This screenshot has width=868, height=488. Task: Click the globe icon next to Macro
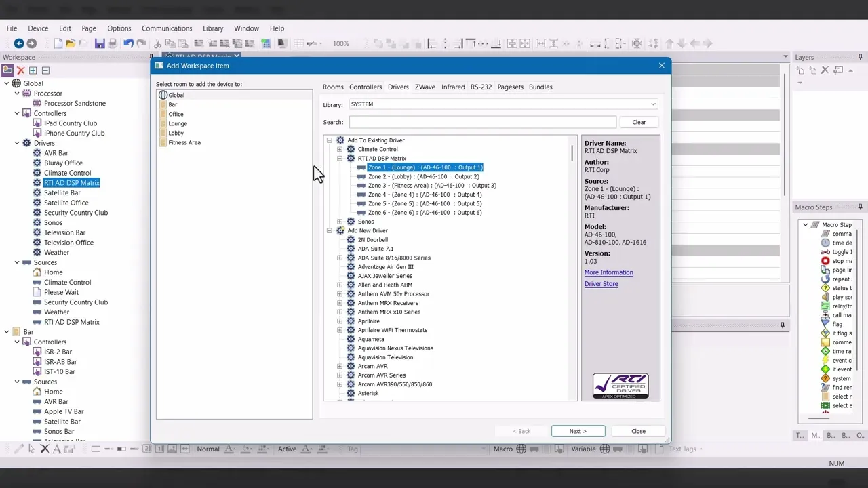521,449
